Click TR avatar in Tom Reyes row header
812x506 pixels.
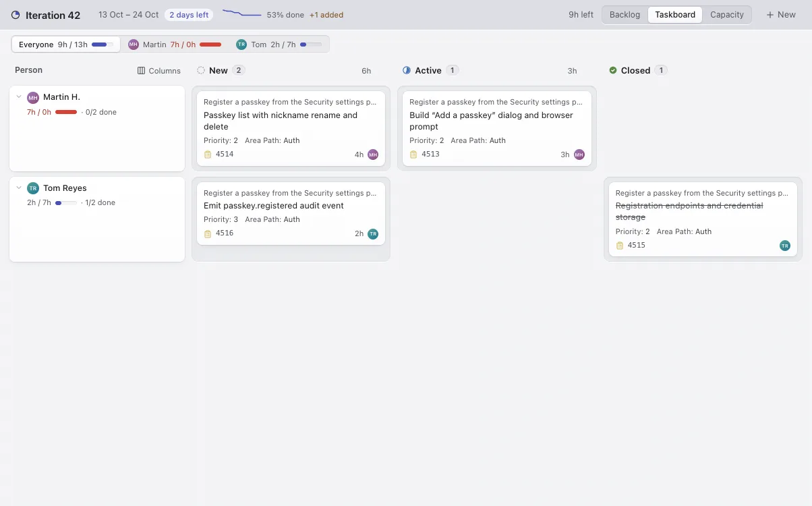tap(33, 188)
